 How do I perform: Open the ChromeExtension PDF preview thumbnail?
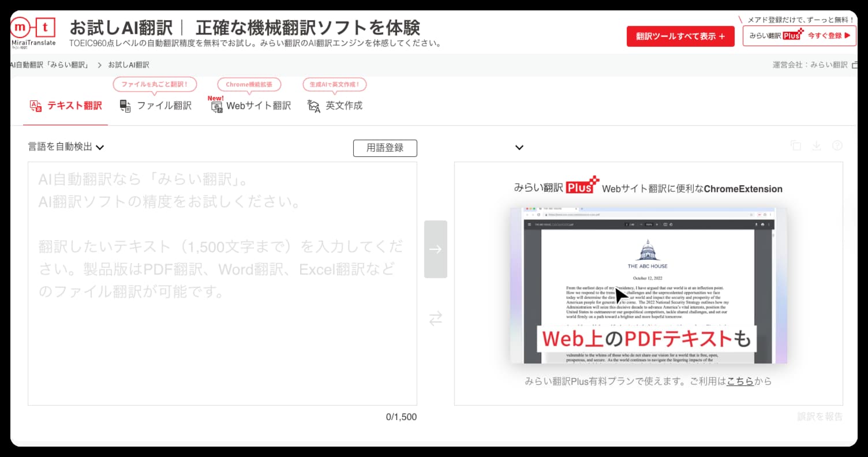point(649,286)
